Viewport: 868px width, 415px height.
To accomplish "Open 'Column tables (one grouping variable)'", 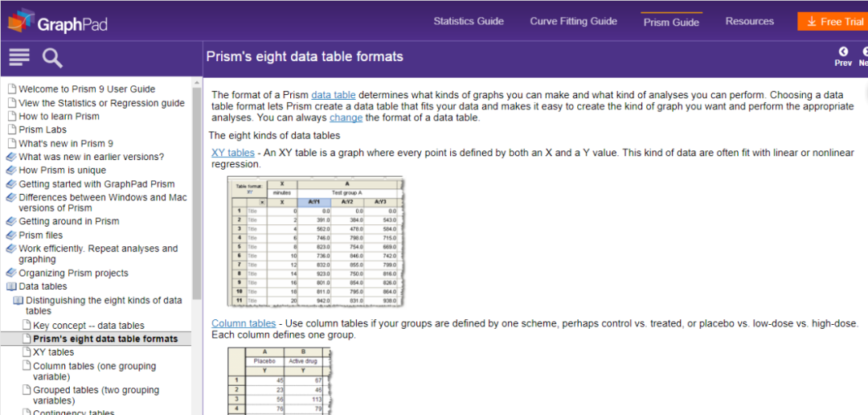I will click(94, 372).
